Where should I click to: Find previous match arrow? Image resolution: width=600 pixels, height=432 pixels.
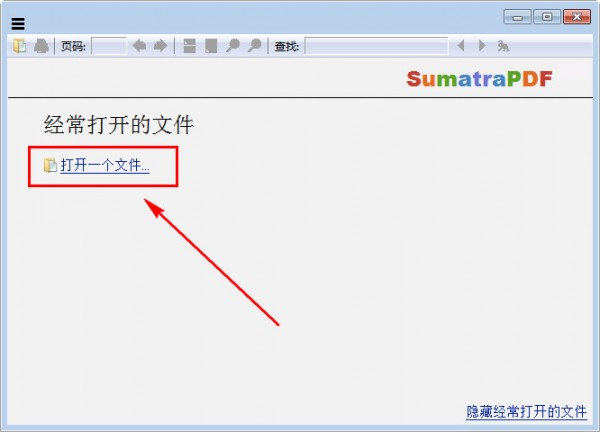click(x=461, y=46)
